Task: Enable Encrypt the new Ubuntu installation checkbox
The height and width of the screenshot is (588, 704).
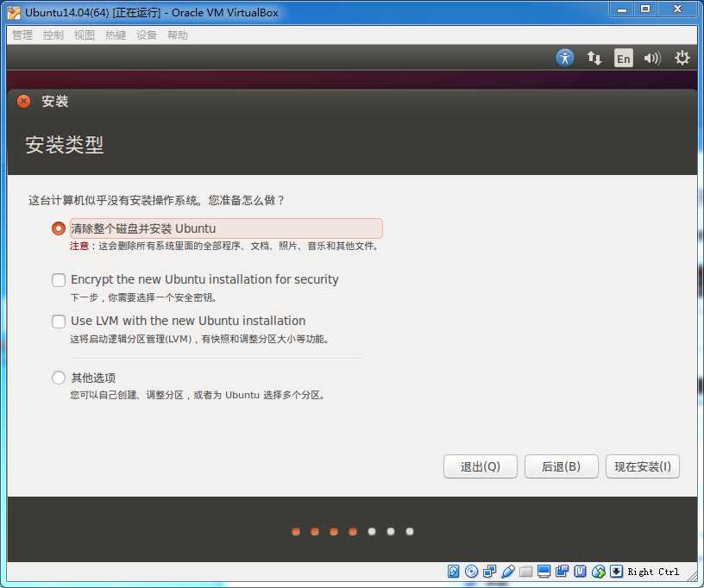Action: tap(59, 280)
